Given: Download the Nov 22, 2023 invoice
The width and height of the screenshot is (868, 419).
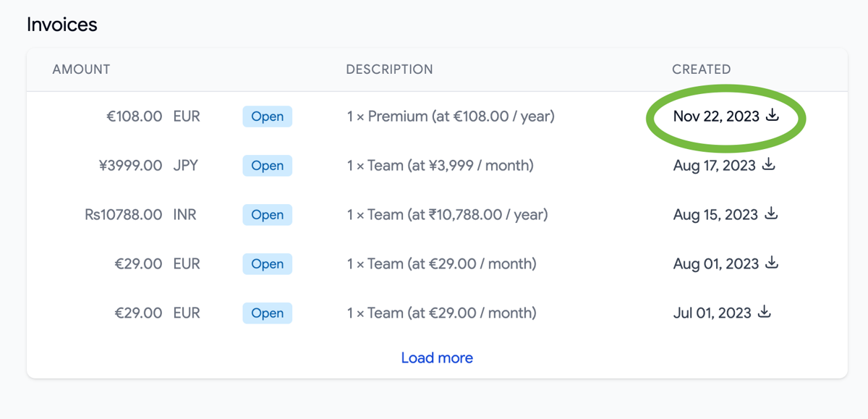Looking at the screenshot, I should [773, 115].
